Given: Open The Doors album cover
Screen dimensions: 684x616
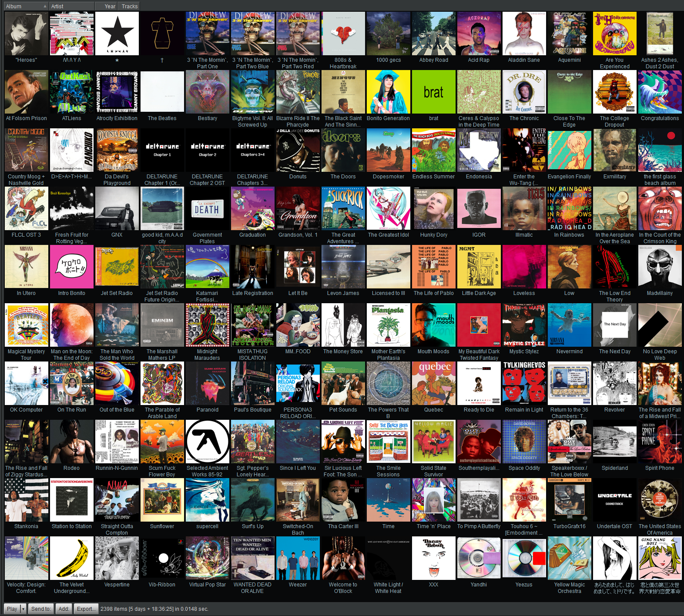Looking at the screenshot, I should (343, 150).
